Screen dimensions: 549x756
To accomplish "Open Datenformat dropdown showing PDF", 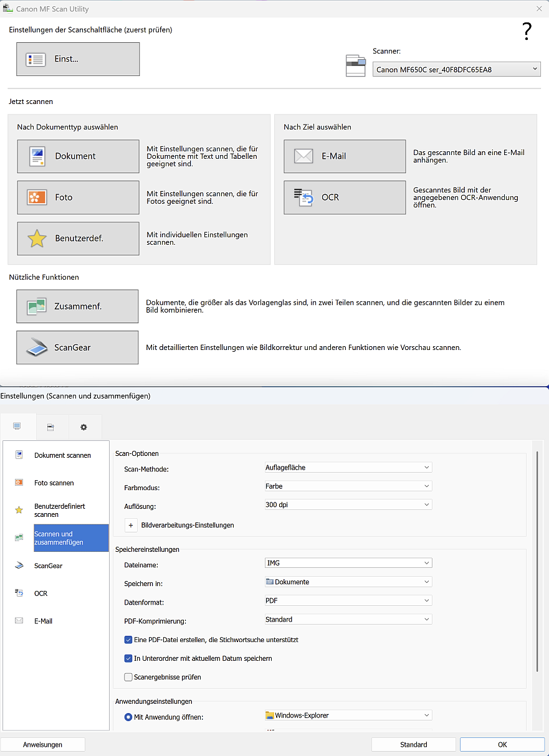I will coord(348,600).
